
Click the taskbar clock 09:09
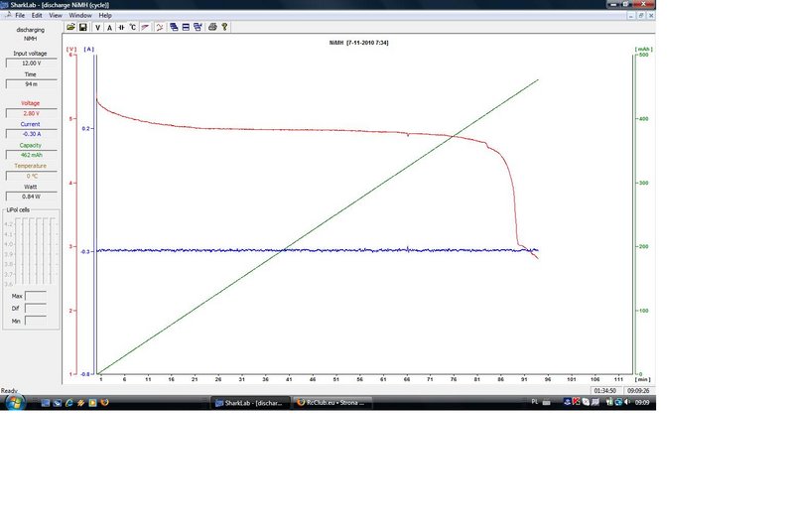[642, 403]
